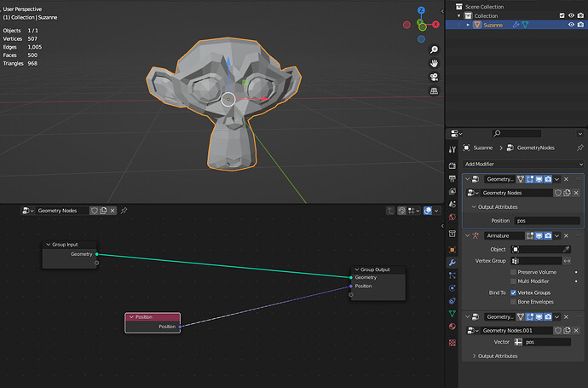Collapse the Armature modifier panel
Image resolution: width=588 pixels, height=388 pixels.
tap(467, 235)
